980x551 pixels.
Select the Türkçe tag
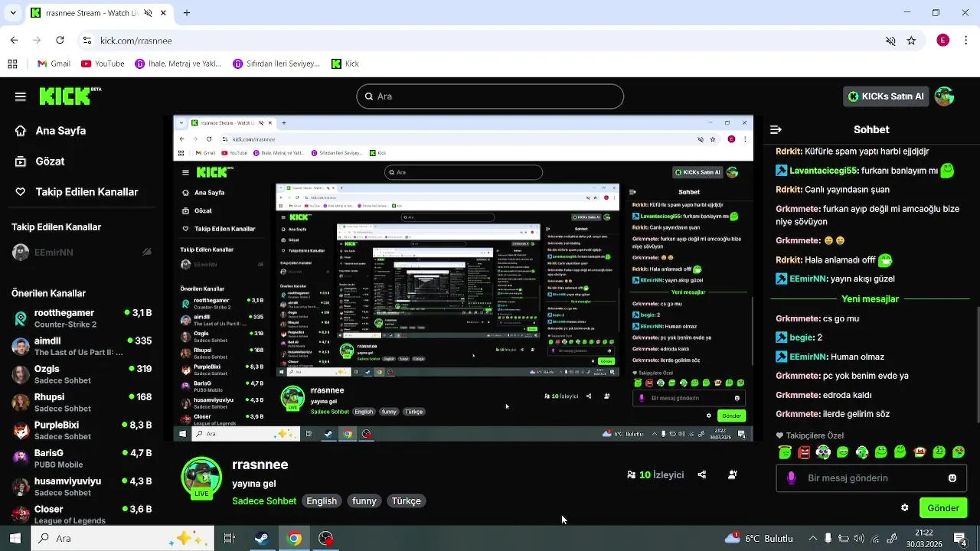pos(407,501)
